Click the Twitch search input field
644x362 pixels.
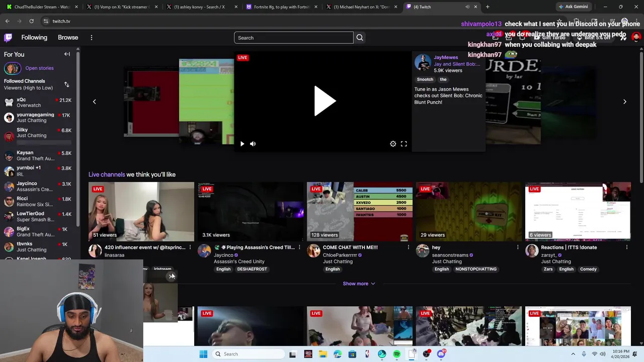pos(294,38)
